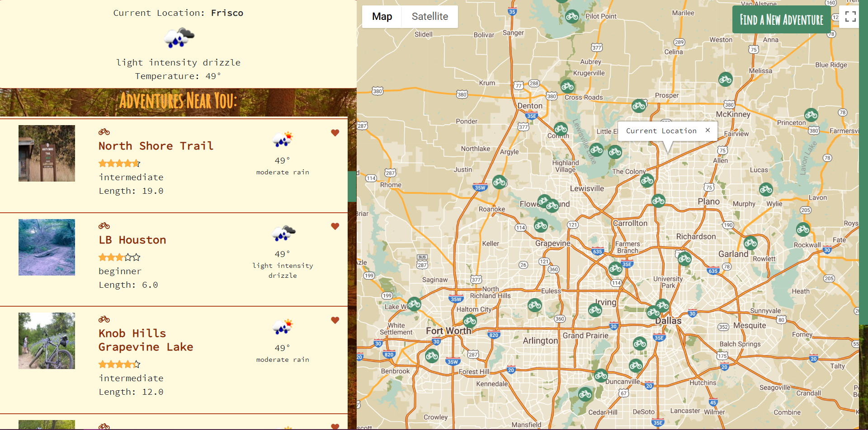The height and width of the screenshot is (430, 868).
Task: Select the bike marker near Wylie
Action: tap(766, 189)
